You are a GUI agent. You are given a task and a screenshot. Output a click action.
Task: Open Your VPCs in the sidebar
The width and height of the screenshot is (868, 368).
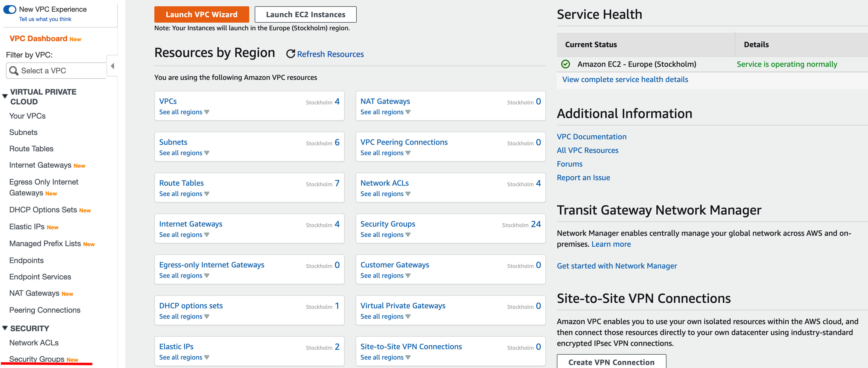point(27,116)
